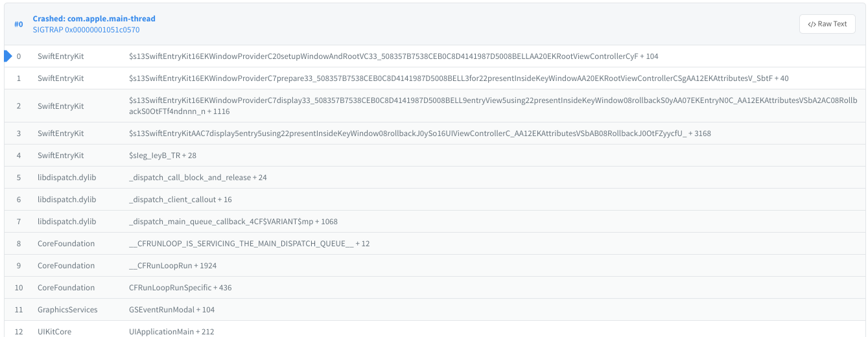Select CFRunLoopRunSpecific + 436 row
The image size is (868, 337).
[434, 288]
